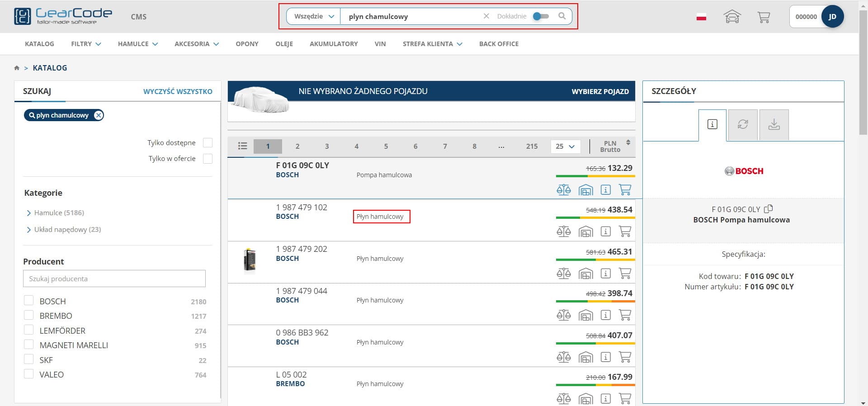Check warehouse availability for F 01G 09C 0LY
Screen dimensions: 868x406
pos(585,190)
